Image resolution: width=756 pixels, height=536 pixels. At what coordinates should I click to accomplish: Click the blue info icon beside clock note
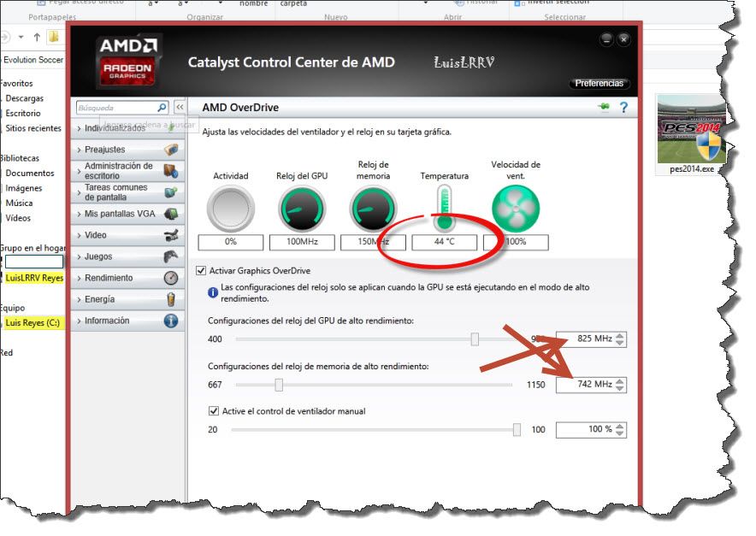[213, 292]
